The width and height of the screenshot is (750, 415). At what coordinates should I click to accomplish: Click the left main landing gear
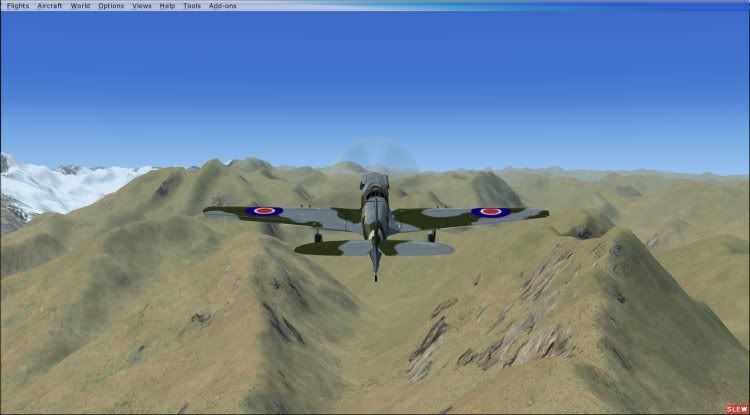pos(318,236)
